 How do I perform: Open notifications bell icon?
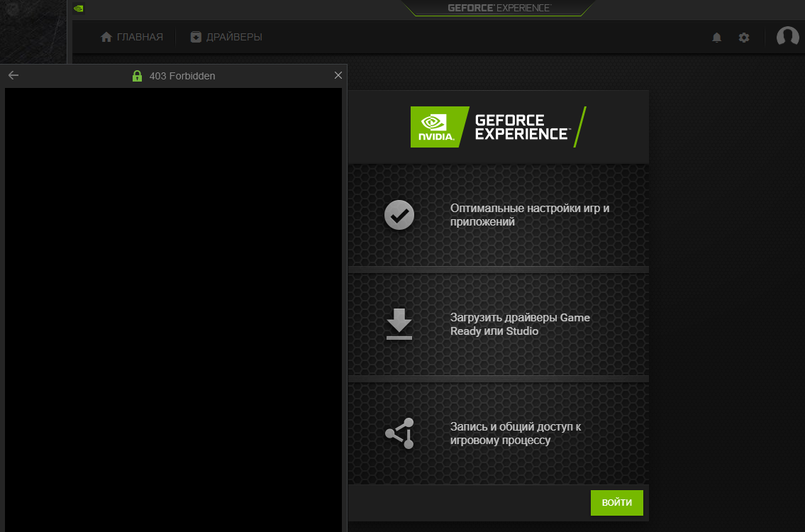(x=716, y=38)
